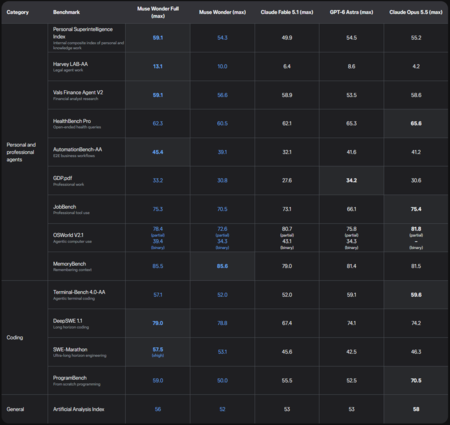
Task: Click the "MemoryBench" benchmark name
Action: point(69,264)
